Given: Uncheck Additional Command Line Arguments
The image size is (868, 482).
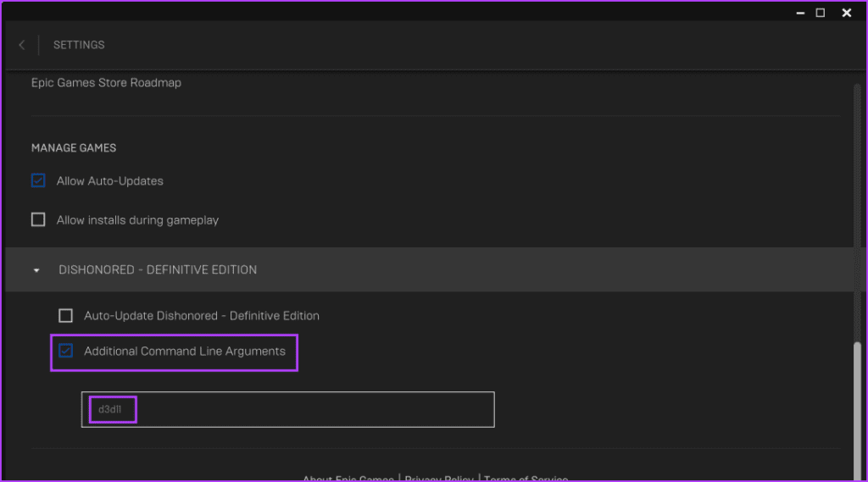Looking at the screenshot, I should coord(65,351).
